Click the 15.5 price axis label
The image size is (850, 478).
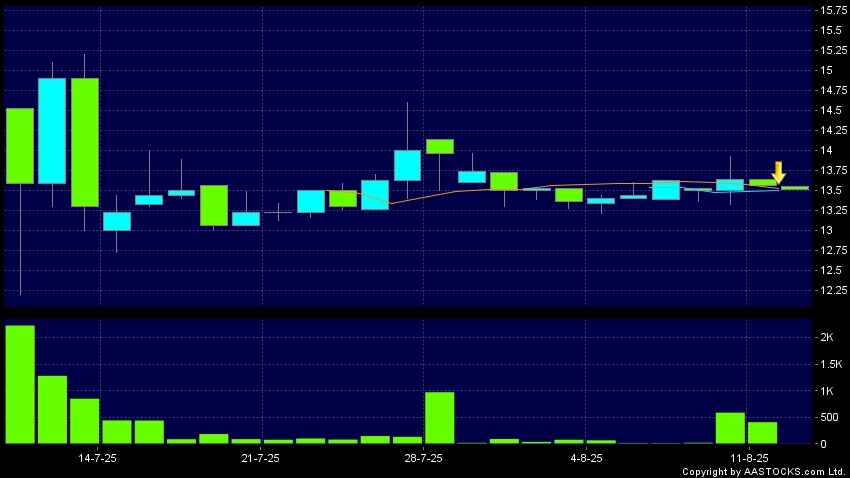(x=830, y=30)
